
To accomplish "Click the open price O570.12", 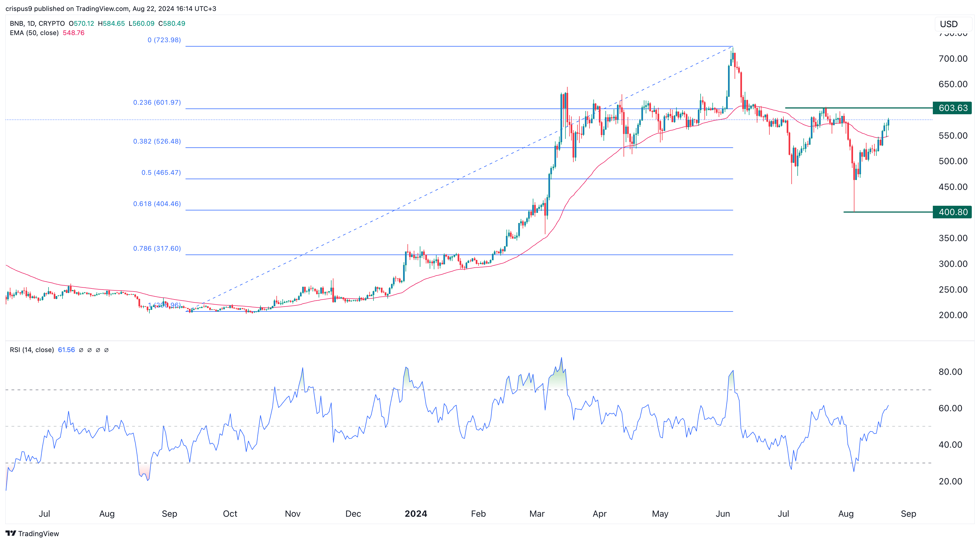I will click(81, 24).
